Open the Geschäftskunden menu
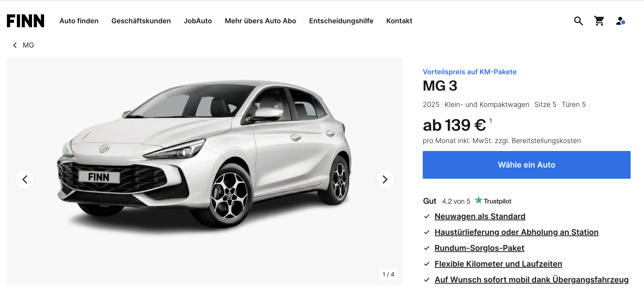Screen dimensions: 644x302 pos(141,21)
